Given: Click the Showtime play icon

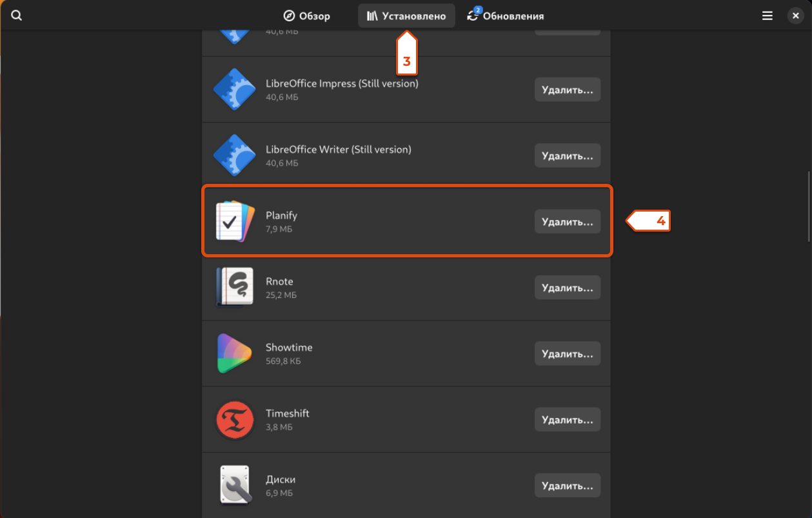Looking at the screenshot, I should click(x=234, y=354).
